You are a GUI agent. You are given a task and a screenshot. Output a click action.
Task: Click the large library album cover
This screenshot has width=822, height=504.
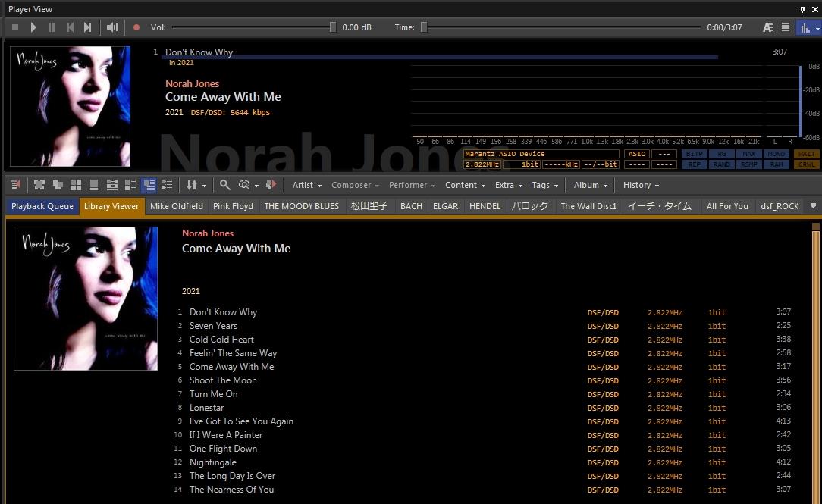pyautogui.click(x=86, y=299)
